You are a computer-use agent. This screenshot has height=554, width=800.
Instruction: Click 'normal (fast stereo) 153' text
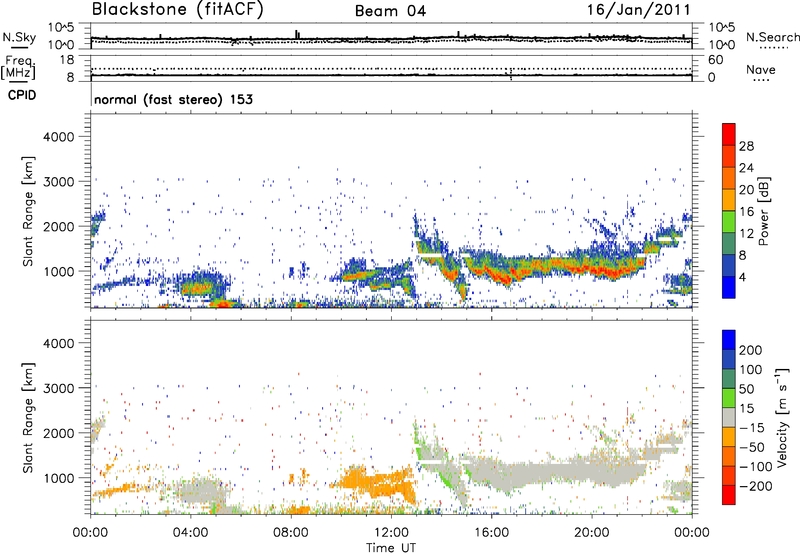(173, 99)
